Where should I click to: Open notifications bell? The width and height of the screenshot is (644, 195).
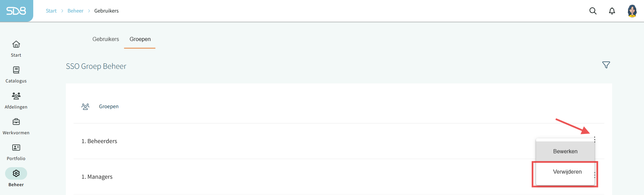pos(612,11)
